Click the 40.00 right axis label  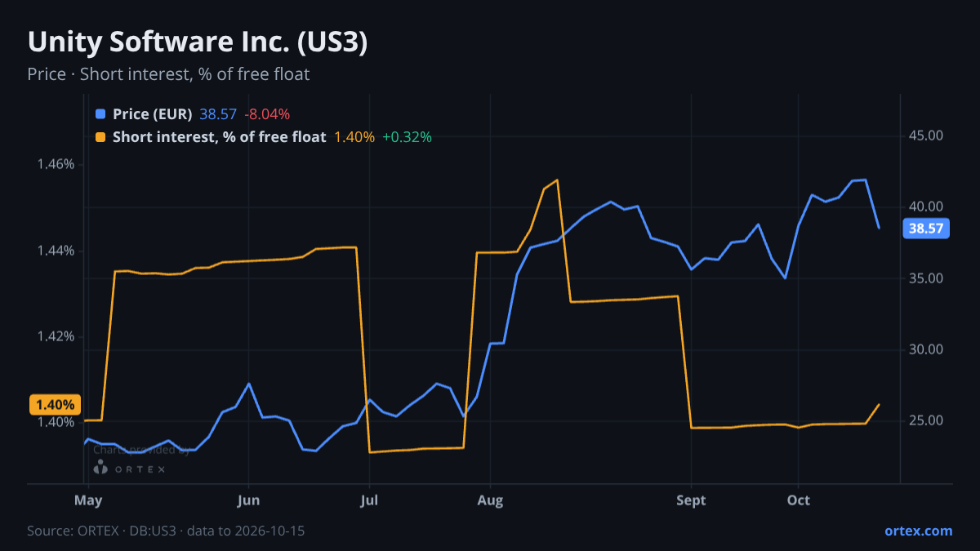926,207
